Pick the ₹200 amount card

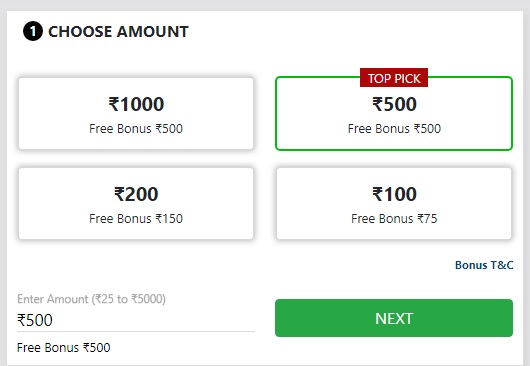click(136, 203)
